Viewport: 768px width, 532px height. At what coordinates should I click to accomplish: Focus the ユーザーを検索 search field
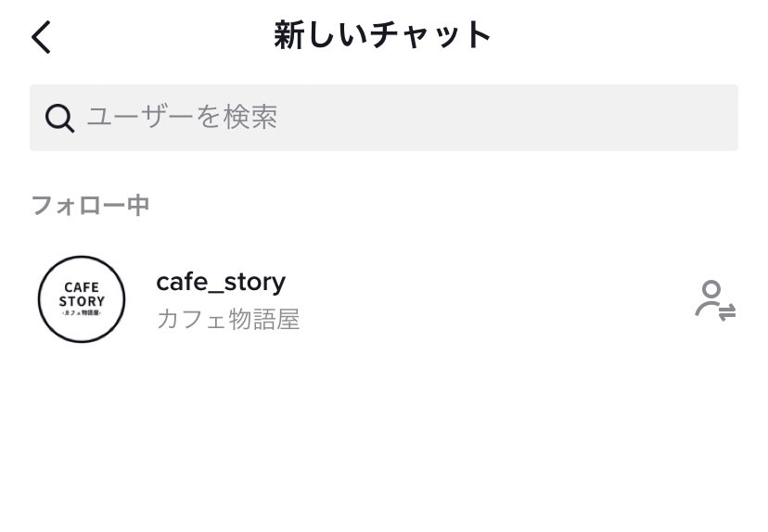click(384, 118)
